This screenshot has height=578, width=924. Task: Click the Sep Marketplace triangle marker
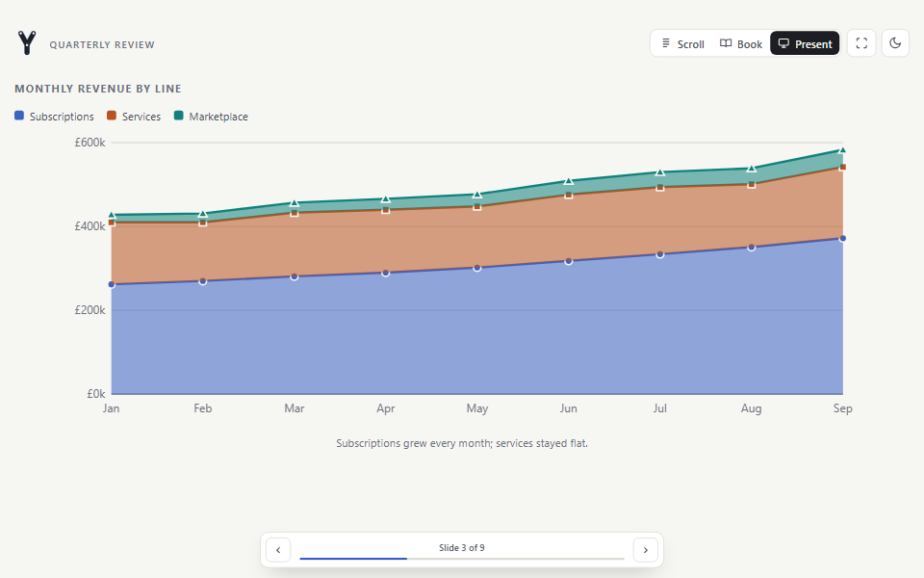[x=843, y=150]
